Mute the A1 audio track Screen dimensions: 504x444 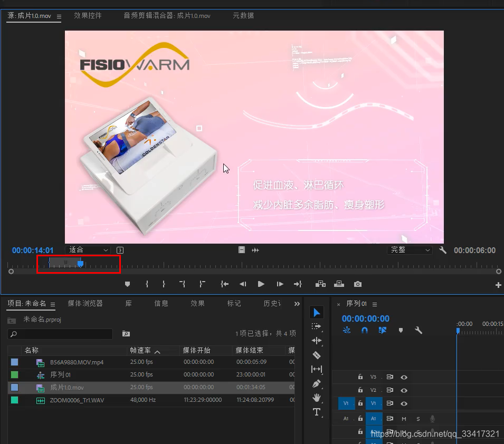pyautogui.click(x=404, y=419)
